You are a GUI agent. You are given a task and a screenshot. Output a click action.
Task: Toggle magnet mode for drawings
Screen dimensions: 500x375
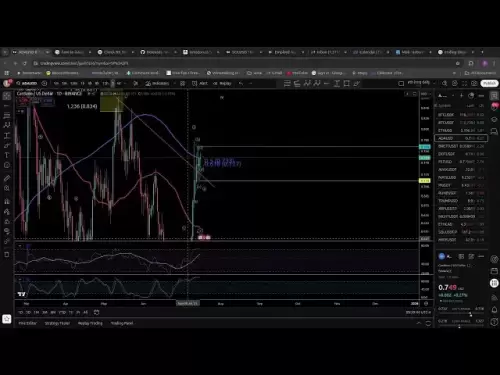7,201
